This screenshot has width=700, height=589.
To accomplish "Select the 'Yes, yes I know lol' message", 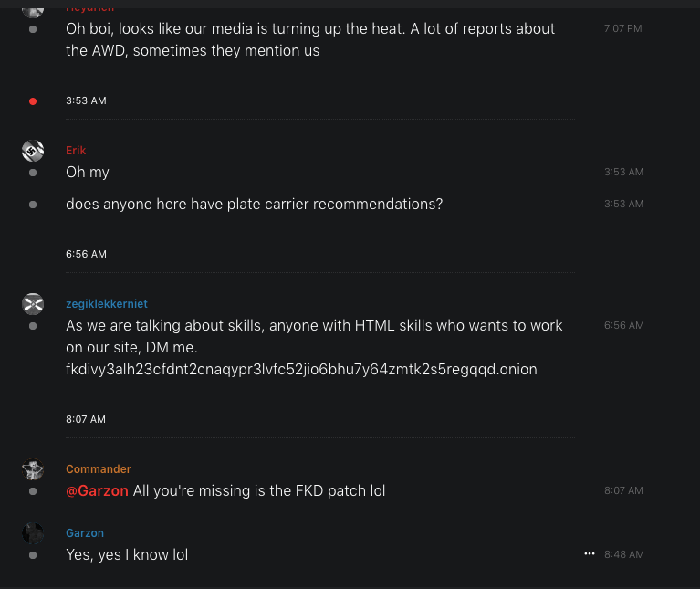I will point(127,554).
